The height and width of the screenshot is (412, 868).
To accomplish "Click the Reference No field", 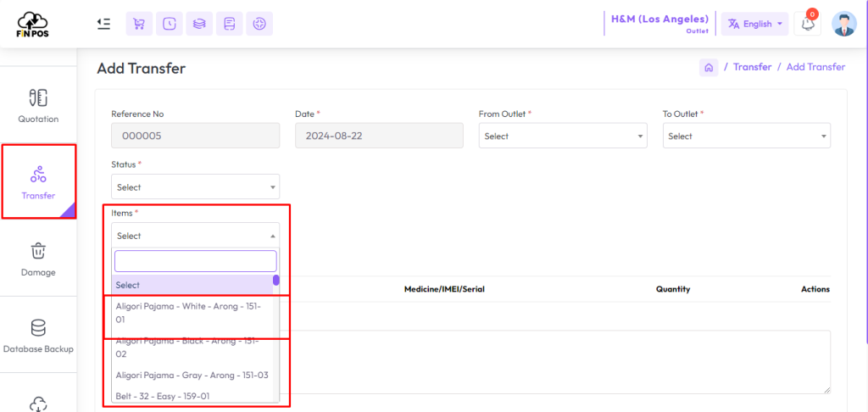I will [196, 136].
